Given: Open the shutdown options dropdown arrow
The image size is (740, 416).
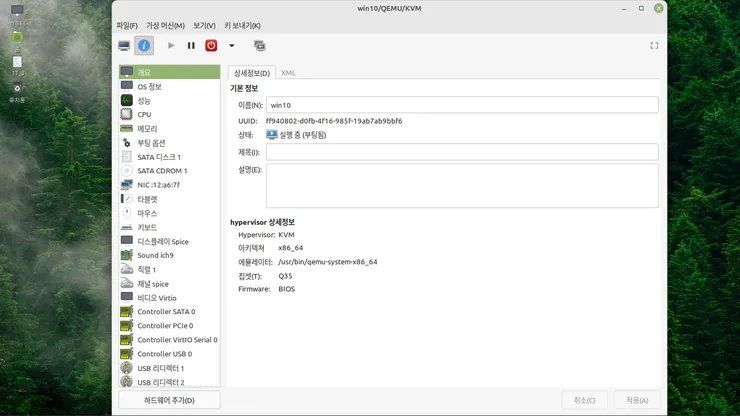Looking at the screenshot, I should [x=232, y=46].
